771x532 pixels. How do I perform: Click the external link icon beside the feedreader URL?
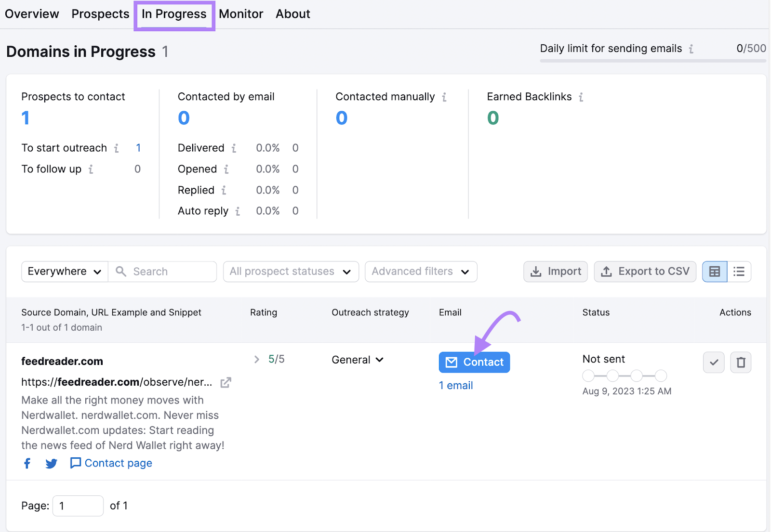[x=225, y=382]
